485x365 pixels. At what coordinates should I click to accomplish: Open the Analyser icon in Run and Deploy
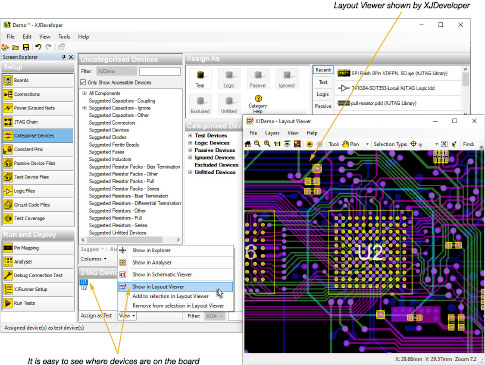pos(8,262)
